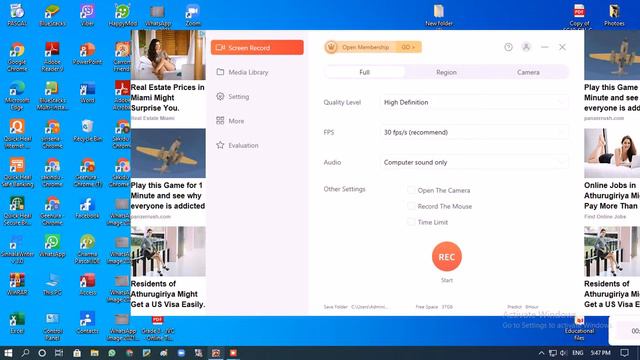Close the screen recorder window

coord(562,47)
